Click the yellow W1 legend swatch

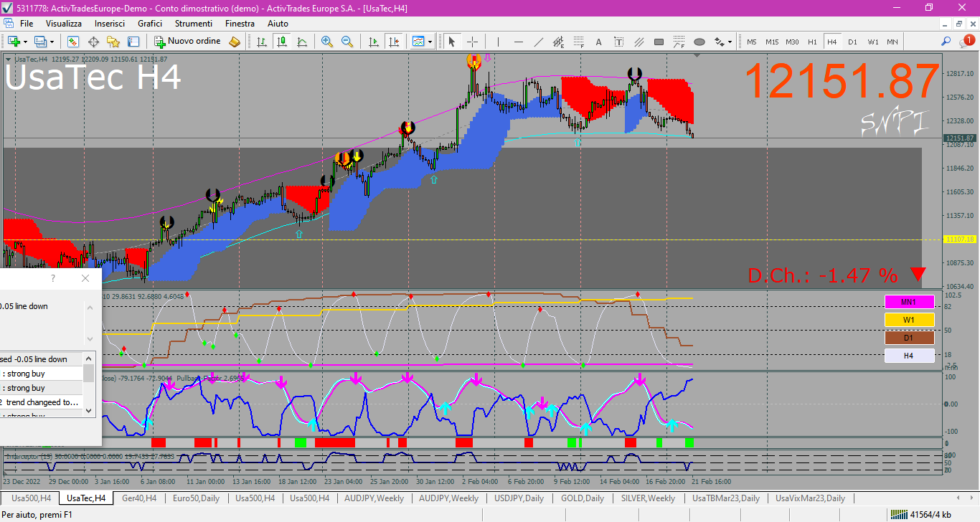pos(909,320)
